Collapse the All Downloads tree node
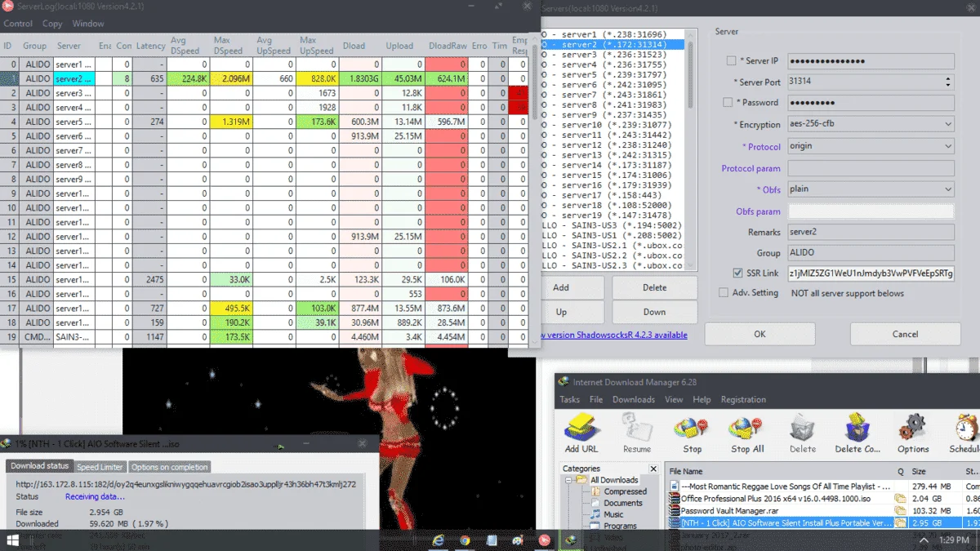 click(x=569, y=480)
